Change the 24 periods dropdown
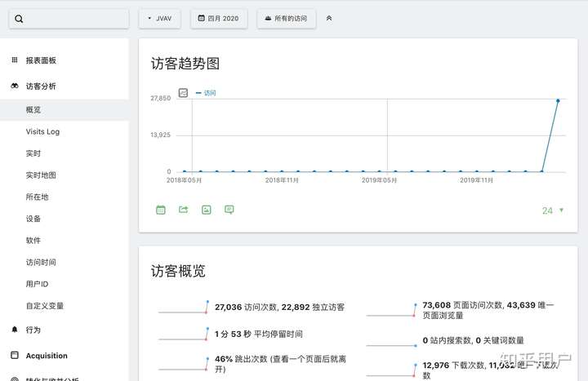Image resolution: width=588 pixels, height=381 pixels. point(553,210)
